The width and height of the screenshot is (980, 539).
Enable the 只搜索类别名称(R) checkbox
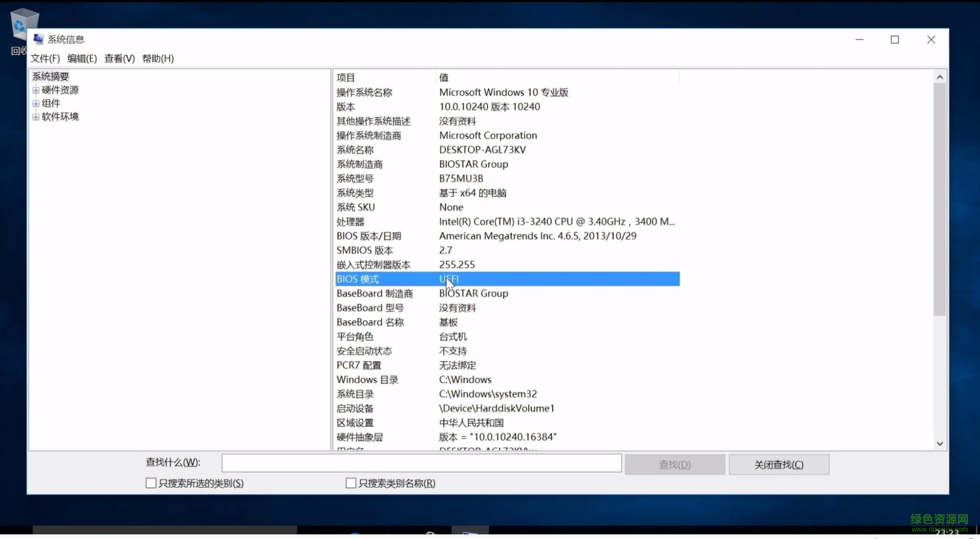pos(351,483)
